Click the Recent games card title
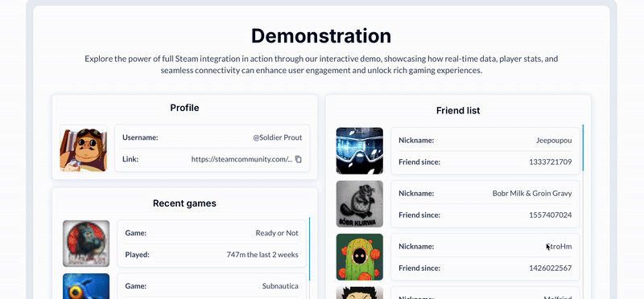Viewport: 644px width, 299px height. pos(185,203)
